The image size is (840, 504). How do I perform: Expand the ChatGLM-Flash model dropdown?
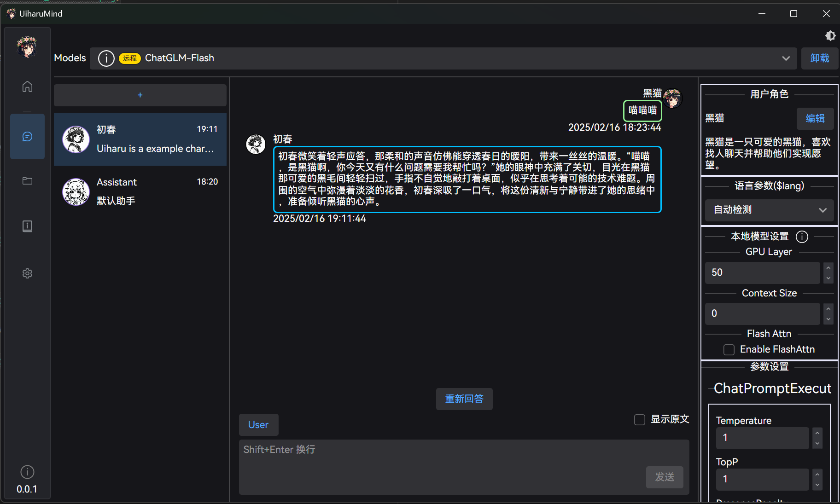[786, 58]
